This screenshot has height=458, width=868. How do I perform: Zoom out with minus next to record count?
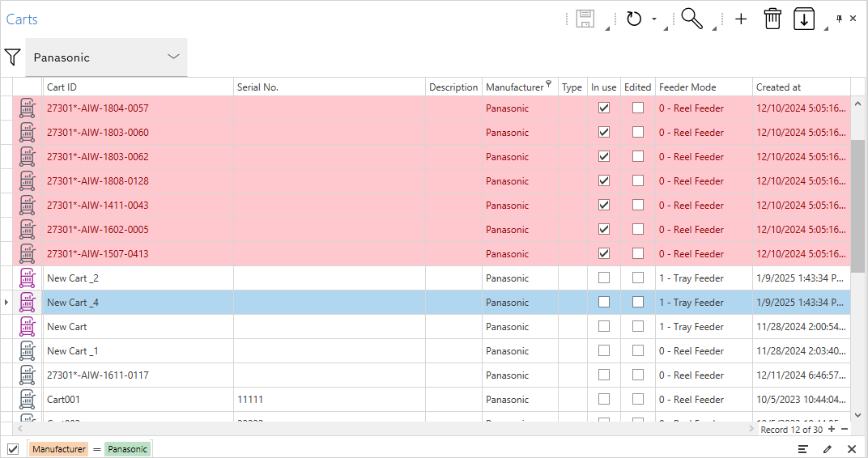(845, 429)
